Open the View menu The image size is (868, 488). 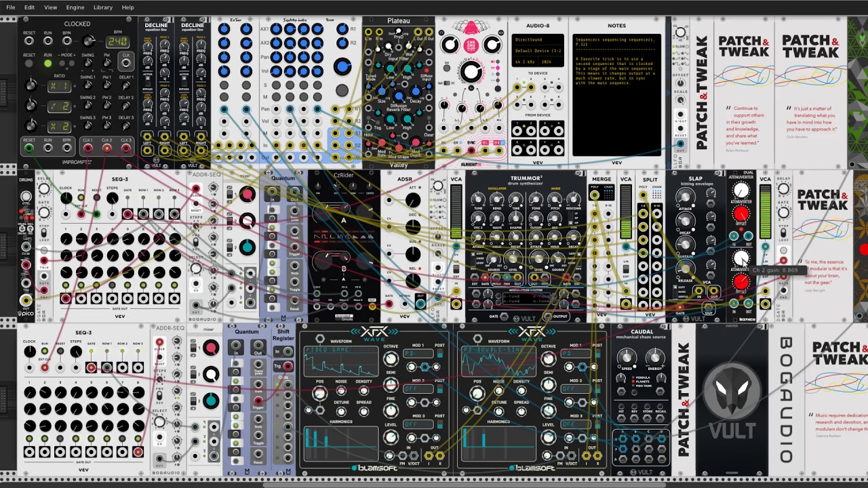pos(51,7)
